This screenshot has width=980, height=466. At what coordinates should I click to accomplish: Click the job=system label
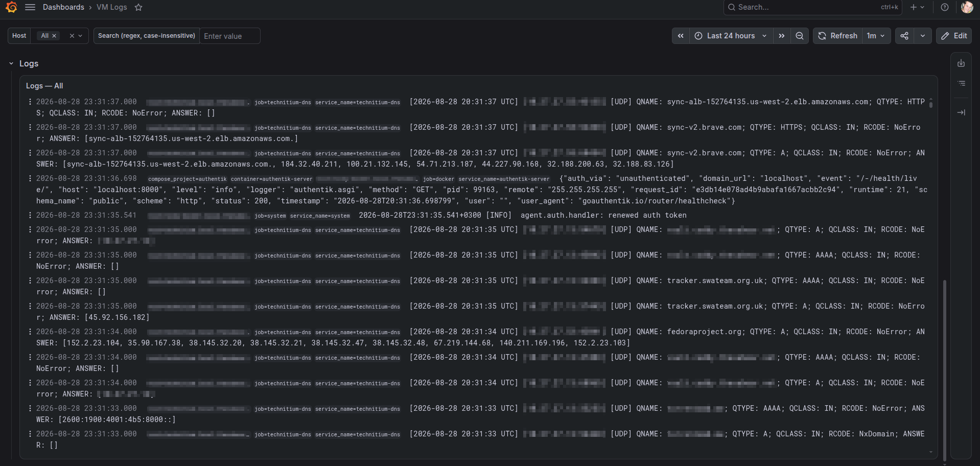[x=270, y=216]
